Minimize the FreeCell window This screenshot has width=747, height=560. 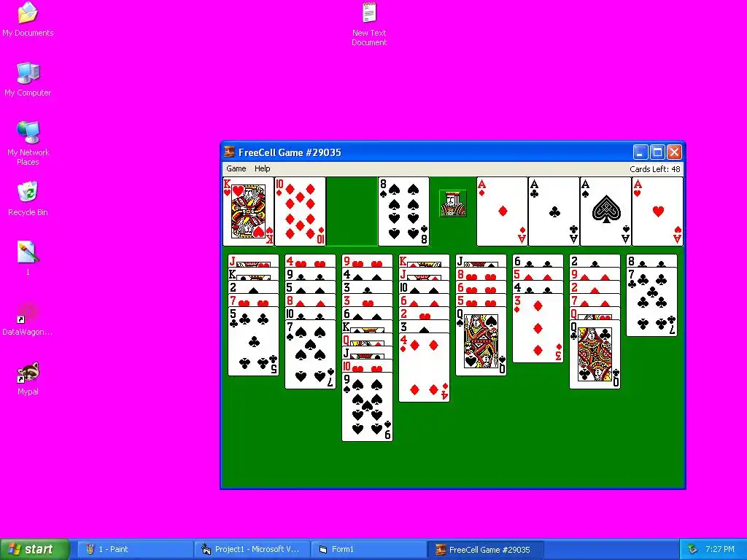[x=640, y=152]
